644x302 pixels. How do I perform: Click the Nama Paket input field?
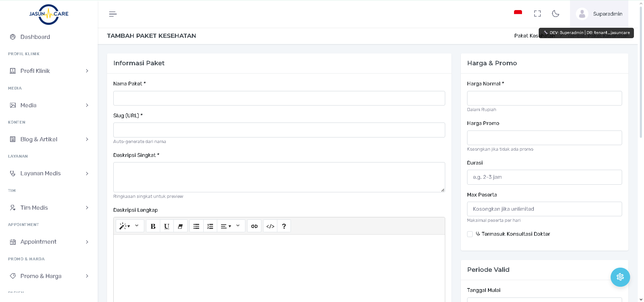click(279, 98)
